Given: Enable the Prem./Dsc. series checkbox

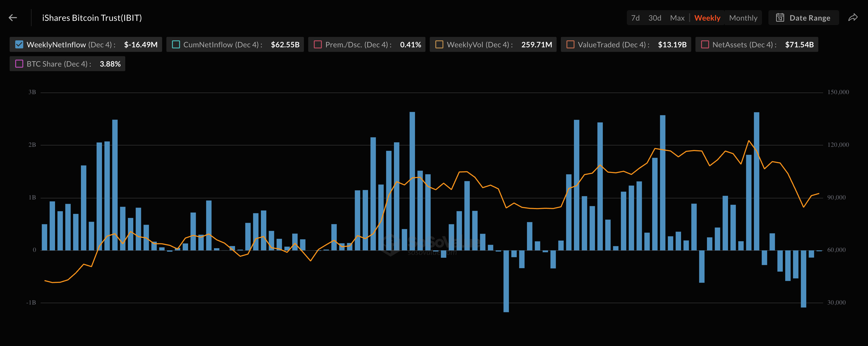Looking at the screenshot, I should click(318, 44).
